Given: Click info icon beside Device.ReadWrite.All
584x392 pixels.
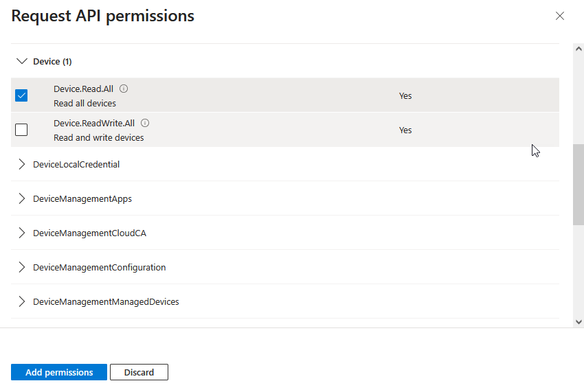Looking at the screenshot, I should tap(145, 123).
